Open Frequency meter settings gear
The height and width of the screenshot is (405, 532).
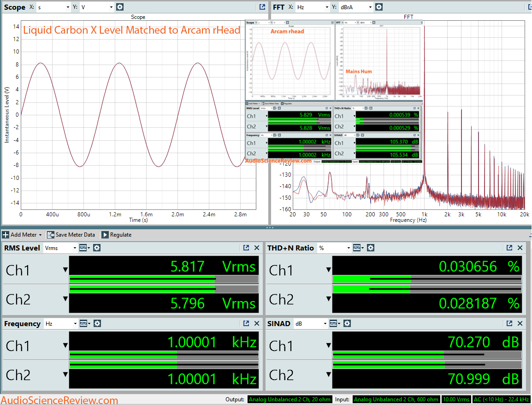97,323
